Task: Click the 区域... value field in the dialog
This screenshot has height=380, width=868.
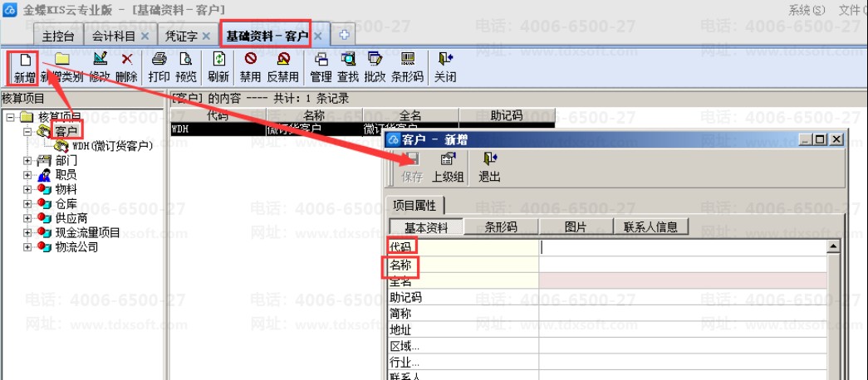Action: (x=683, y=346)
